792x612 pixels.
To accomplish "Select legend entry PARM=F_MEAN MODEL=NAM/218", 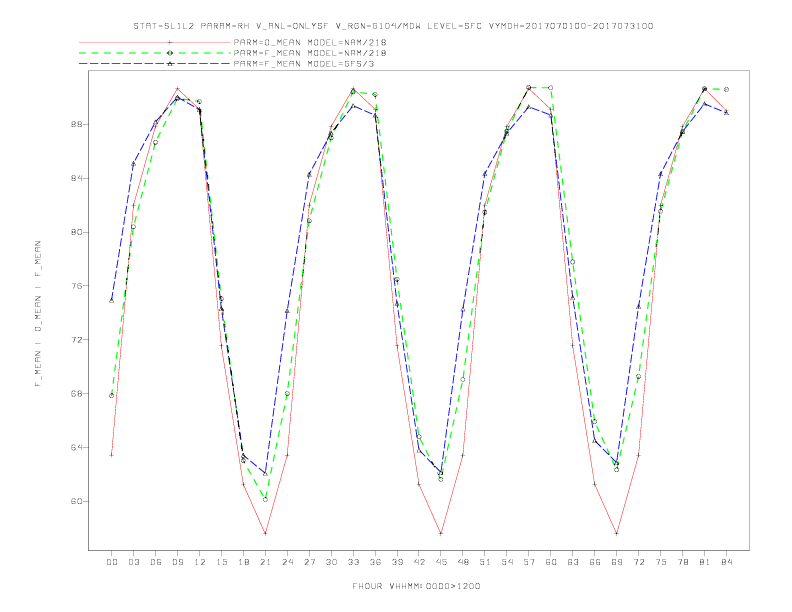I will tap(310, 53).
